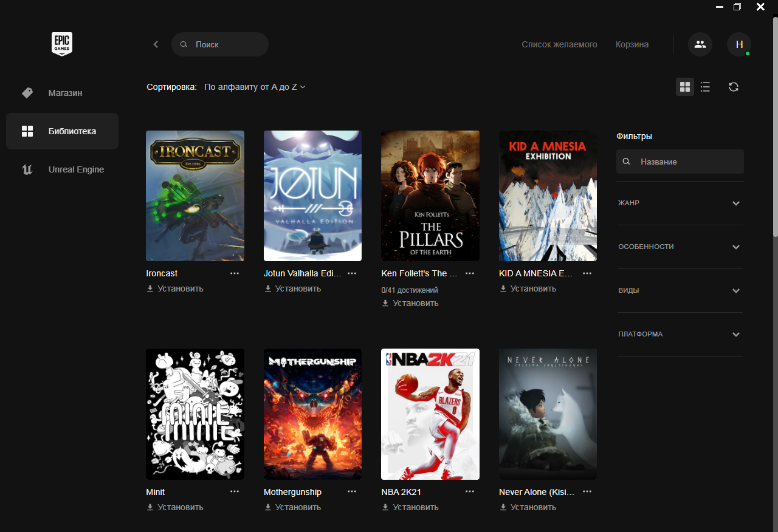Click the NBA 2K21 title text
This screenshot has width=778, height=532.
point(401,492)
